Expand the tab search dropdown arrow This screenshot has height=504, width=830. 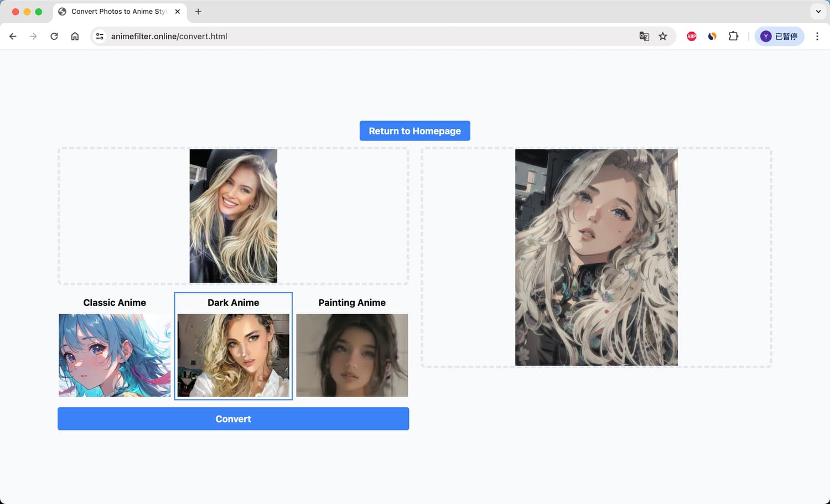818,12
